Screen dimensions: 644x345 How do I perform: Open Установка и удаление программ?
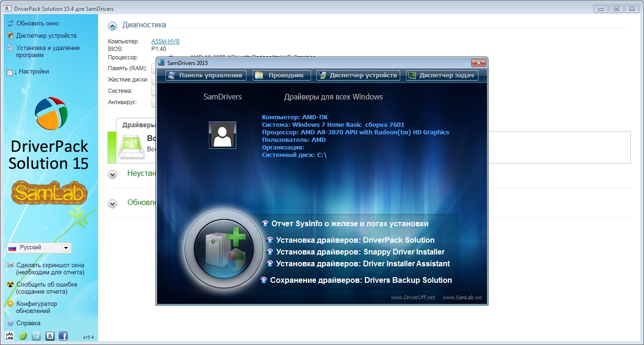(x=48, y=51)
